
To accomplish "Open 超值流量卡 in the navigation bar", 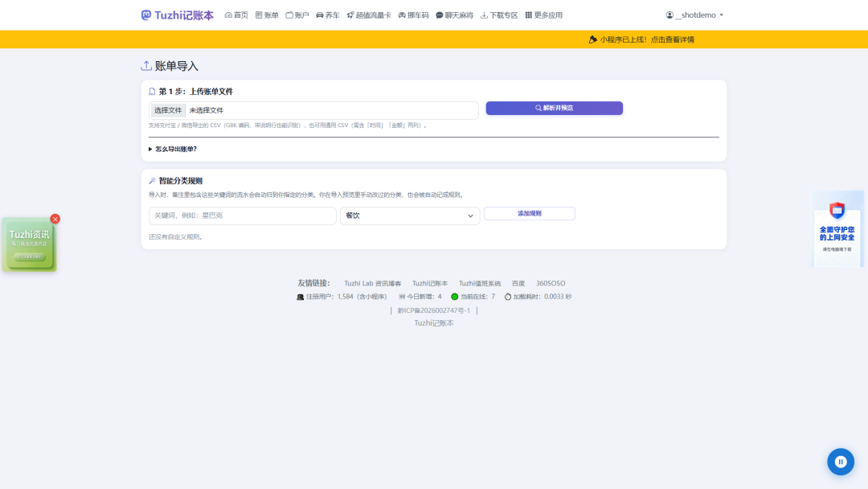I will [x=369, y=15].
